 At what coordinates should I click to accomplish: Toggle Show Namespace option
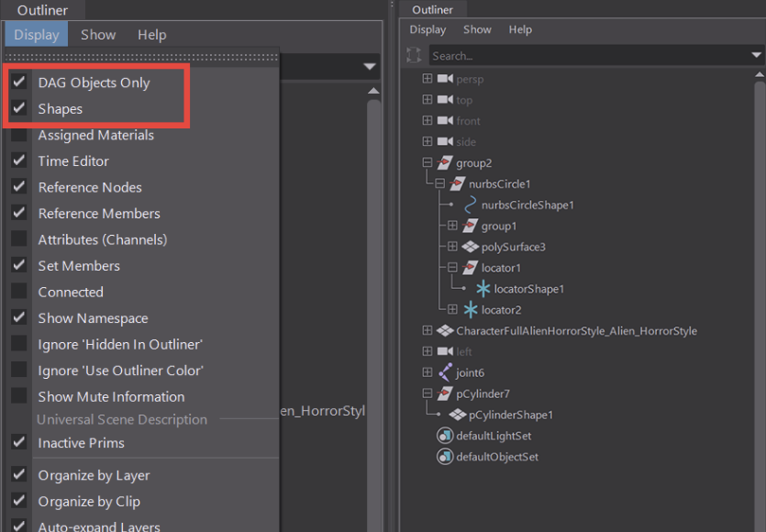(19, 317)
